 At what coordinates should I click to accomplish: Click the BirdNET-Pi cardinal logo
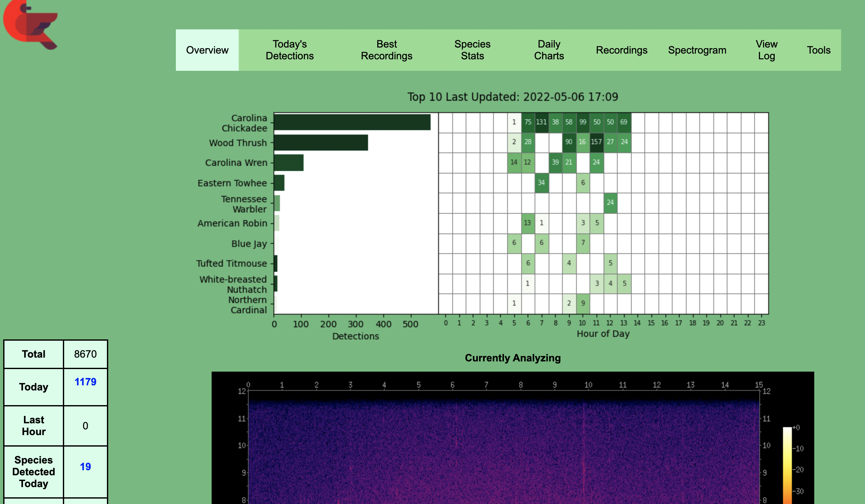coord(30,25)
